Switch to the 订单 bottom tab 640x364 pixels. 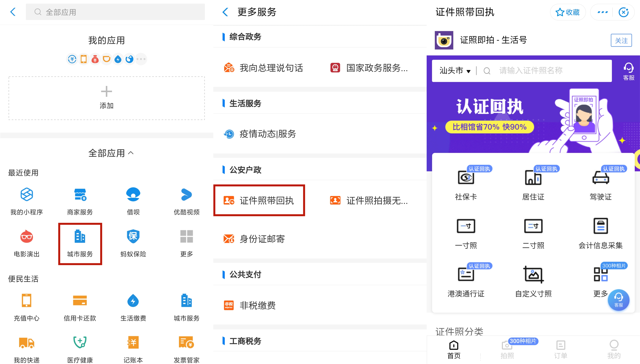coord(560,349)
